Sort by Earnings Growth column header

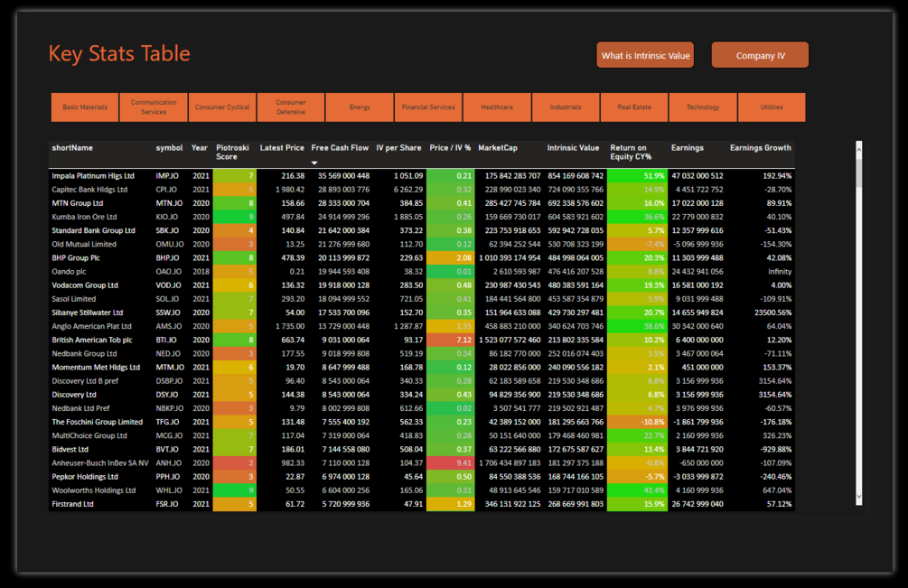tap(761, 148)
